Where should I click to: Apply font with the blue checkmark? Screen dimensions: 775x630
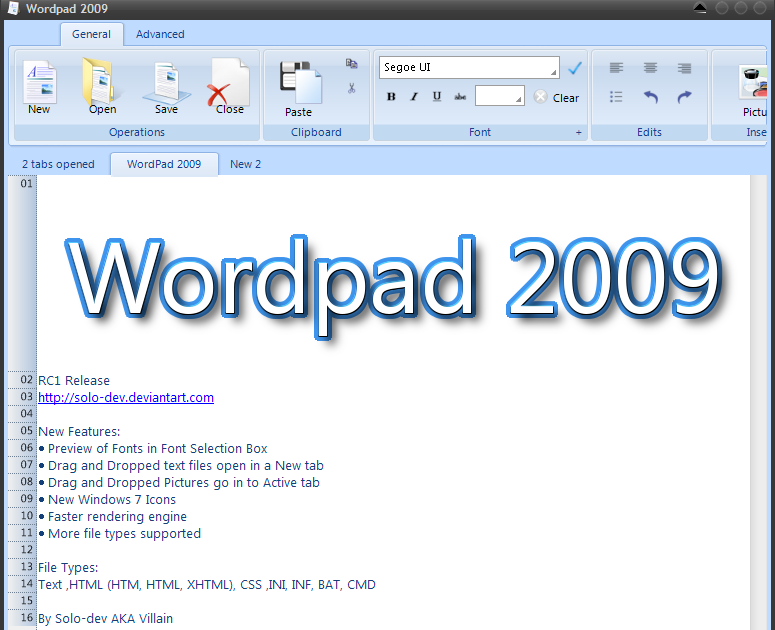[574, 68]
